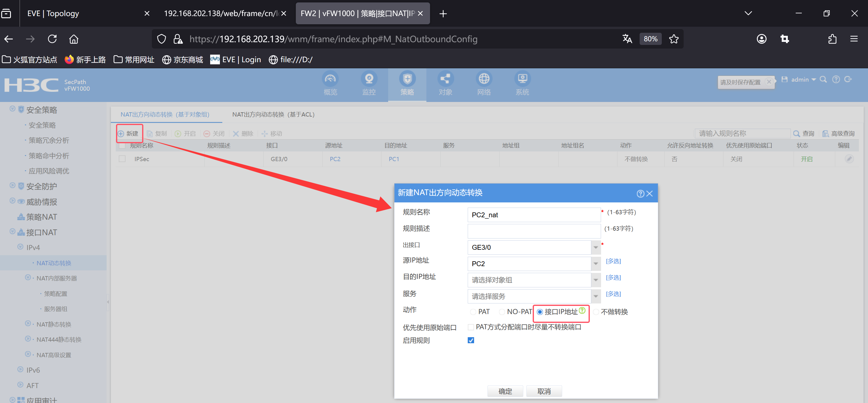Click the Firefox translate page icon
Viewport: 868px width, 403px height.
pos(627,39)
